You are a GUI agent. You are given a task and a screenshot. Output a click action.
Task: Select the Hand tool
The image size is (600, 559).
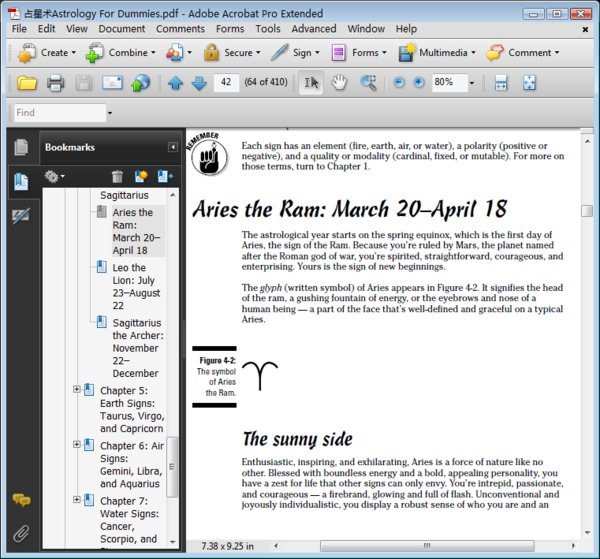pos(339,83)
